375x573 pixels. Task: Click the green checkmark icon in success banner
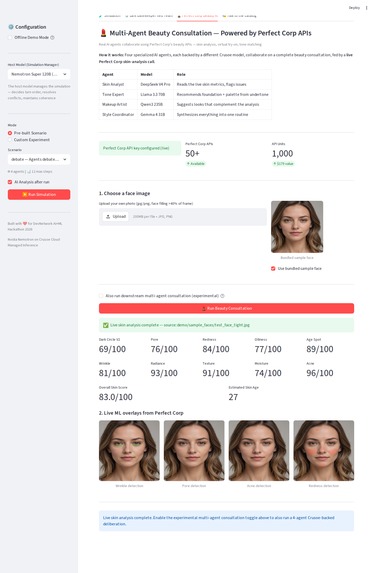106,325
